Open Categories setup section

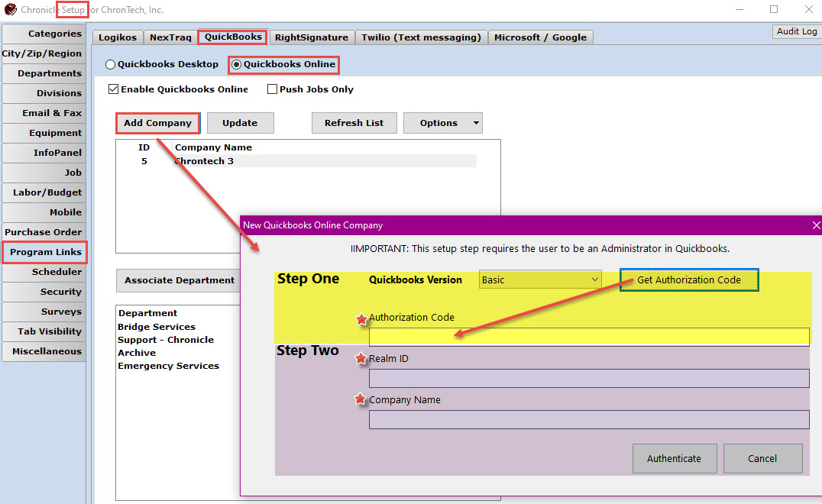pyautogui.click(x=44, y=34)
